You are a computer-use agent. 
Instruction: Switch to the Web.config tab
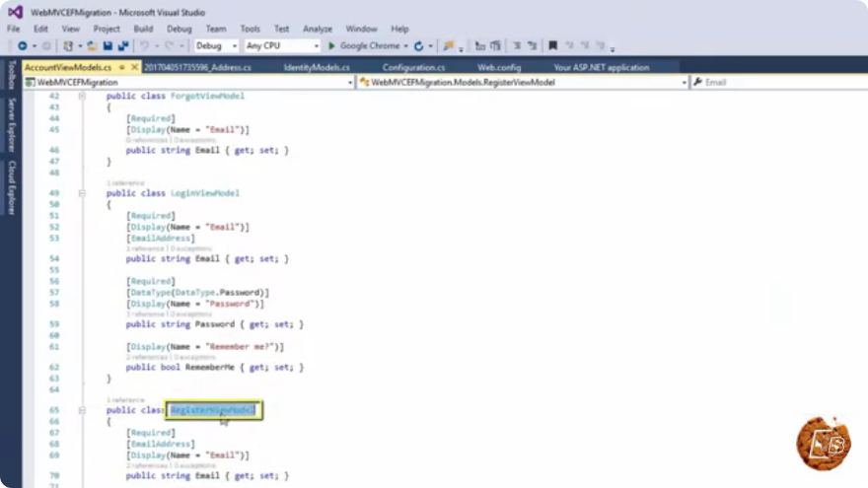tap(499, 67)
